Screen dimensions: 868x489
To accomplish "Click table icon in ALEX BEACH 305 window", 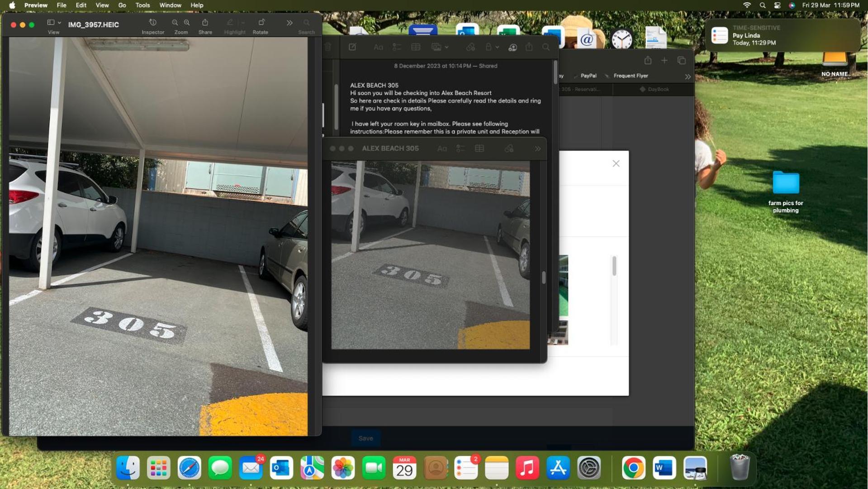I will click(x=479, y=149).
